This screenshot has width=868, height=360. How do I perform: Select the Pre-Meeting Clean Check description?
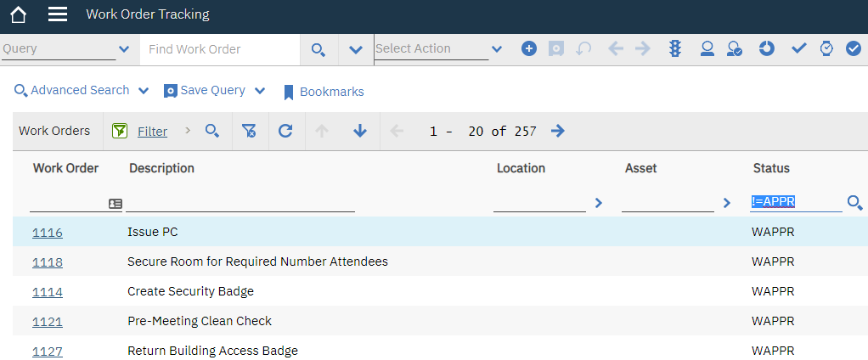tap(200, 321)
